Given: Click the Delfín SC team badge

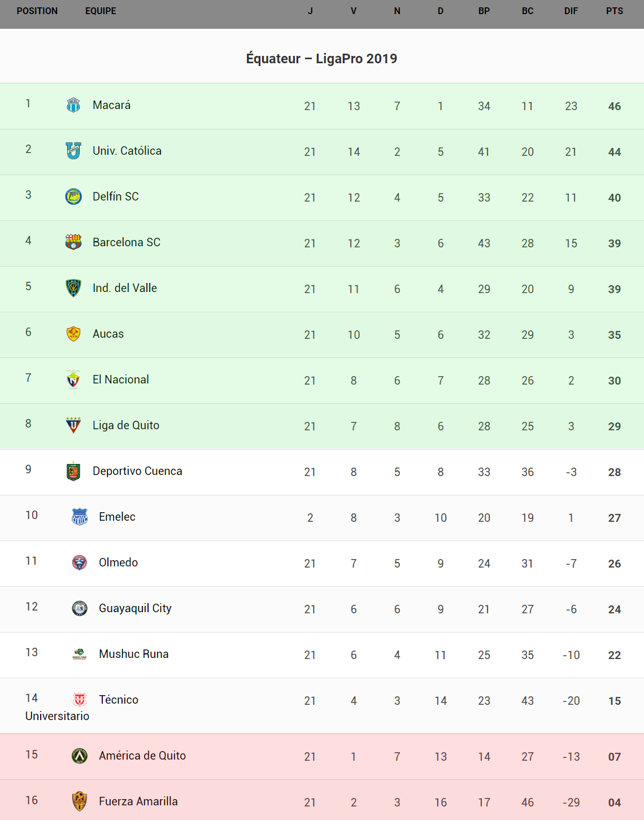Looking at the screenshot, I should click(x=73, y=197).
